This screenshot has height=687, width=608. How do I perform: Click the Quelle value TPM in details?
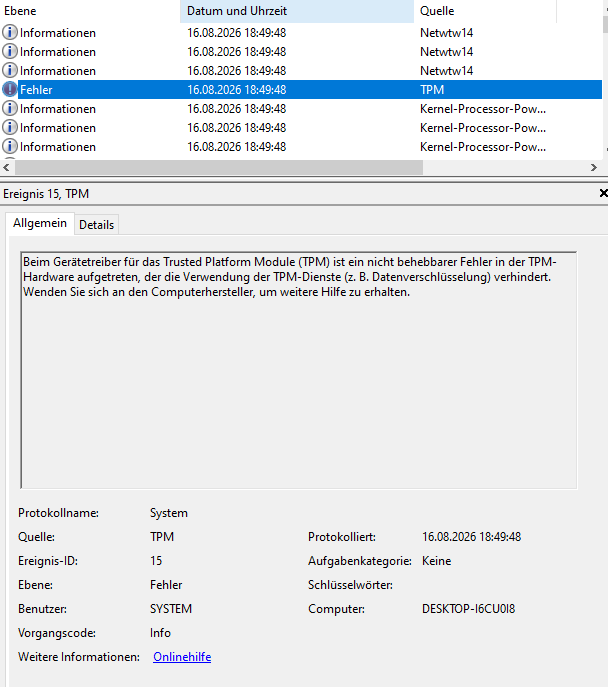pyautogui.click(x=162, y=537)
